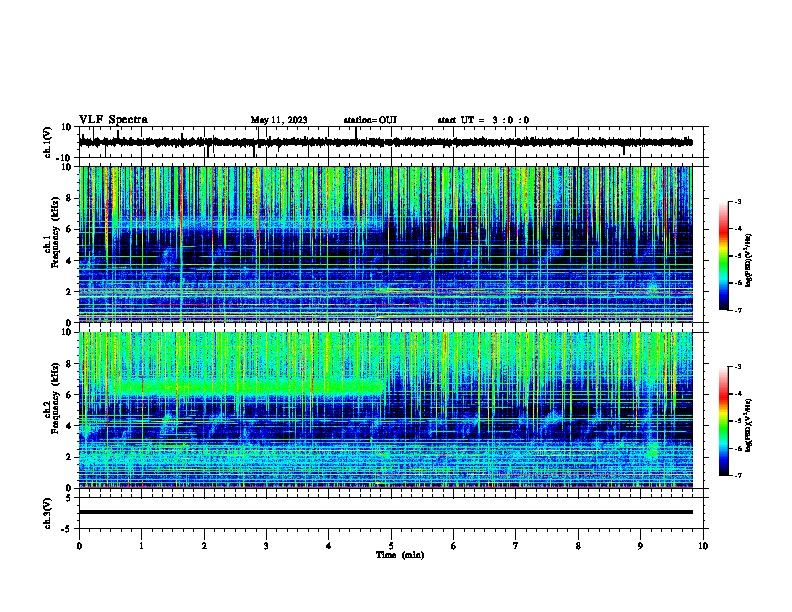
Task: Click the 4 kHz tick label on ch.1 spectrogram
Action: (70, 261)
